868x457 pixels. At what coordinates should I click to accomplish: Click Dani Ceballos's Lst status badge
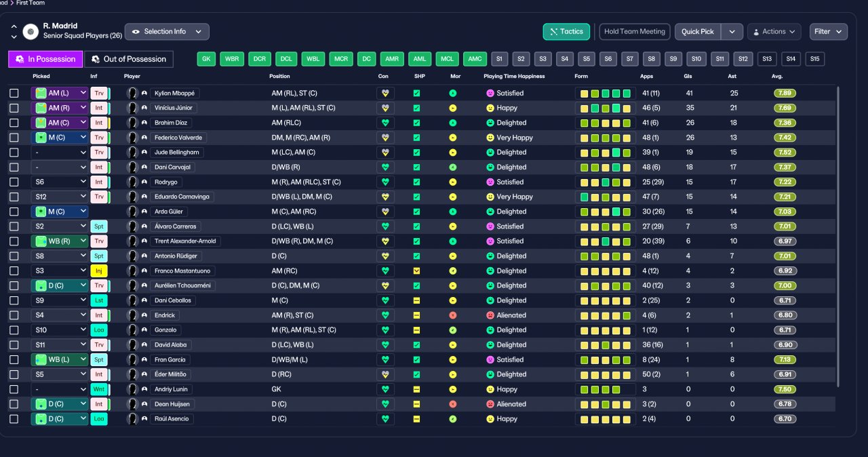[99, 300]
